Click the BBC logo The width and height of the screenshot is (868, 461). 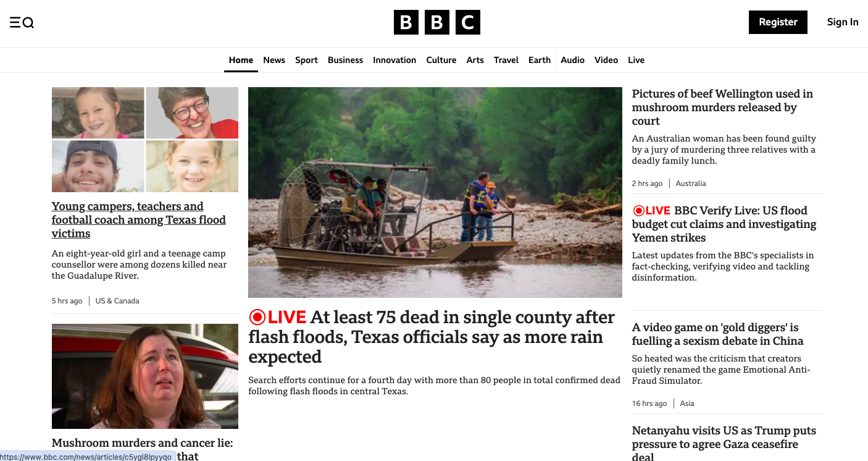(x=436, y=23)
